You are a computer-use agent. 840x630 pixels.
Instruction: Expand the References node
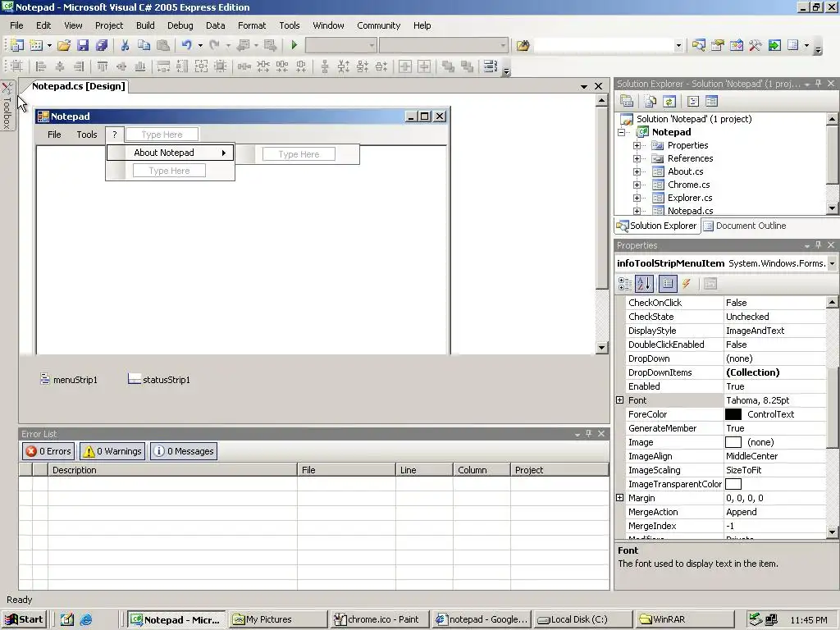point(637,158)
